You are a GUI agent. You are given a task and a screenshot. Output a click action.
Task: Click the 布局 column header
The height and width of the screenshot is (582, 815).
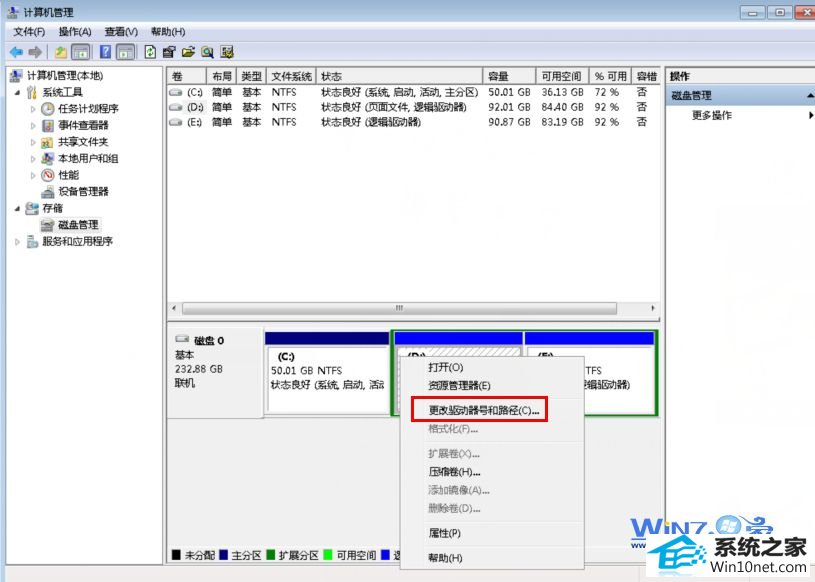point(221,76)
